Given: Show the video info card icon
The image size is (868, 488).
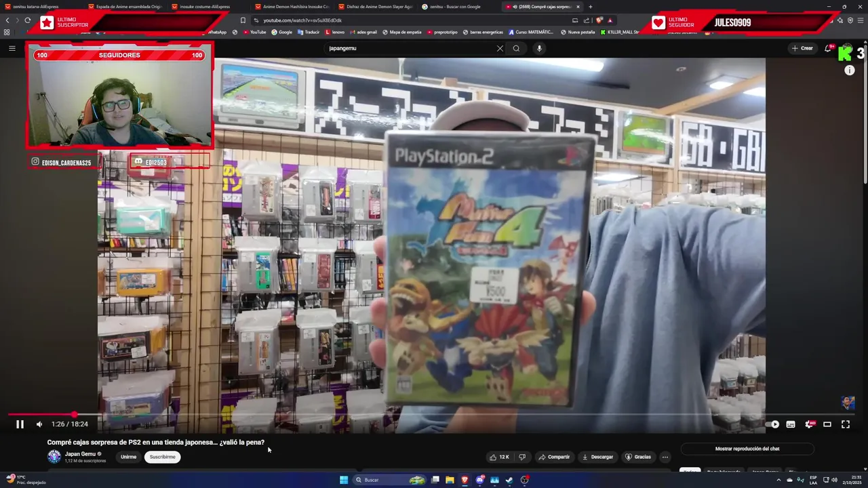Looking at the screenshot, I should pos(850,70).
